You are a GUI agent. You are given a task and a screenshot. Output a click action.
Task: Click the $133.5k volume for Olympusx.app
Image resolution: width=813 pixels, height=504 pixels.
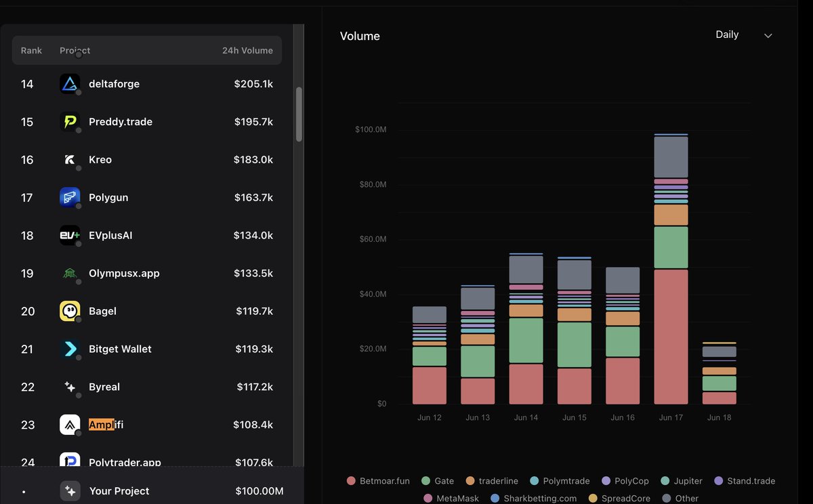click(253, 274)
